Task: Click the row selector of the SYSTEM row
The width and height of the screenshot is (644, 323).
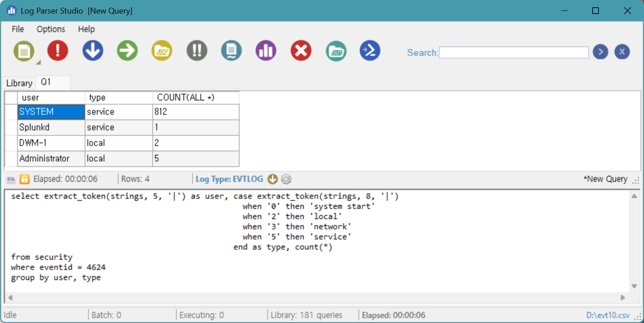Action: [x=11, y=112]
